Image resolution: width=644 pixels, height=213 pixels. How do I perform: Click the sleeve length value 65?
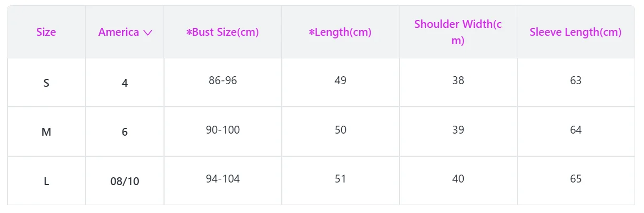(x=576, y=179)
